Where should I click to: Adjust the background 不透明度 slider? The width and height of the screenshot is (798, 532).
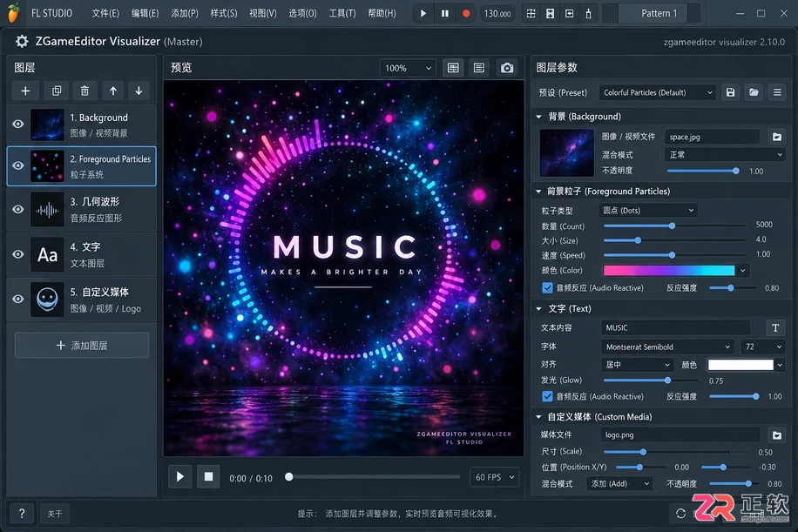703,171
